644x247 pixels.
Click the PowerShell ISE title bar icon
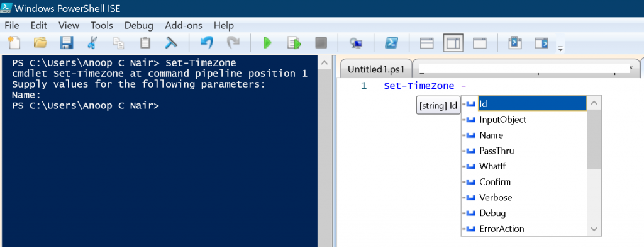click(6, 8)
